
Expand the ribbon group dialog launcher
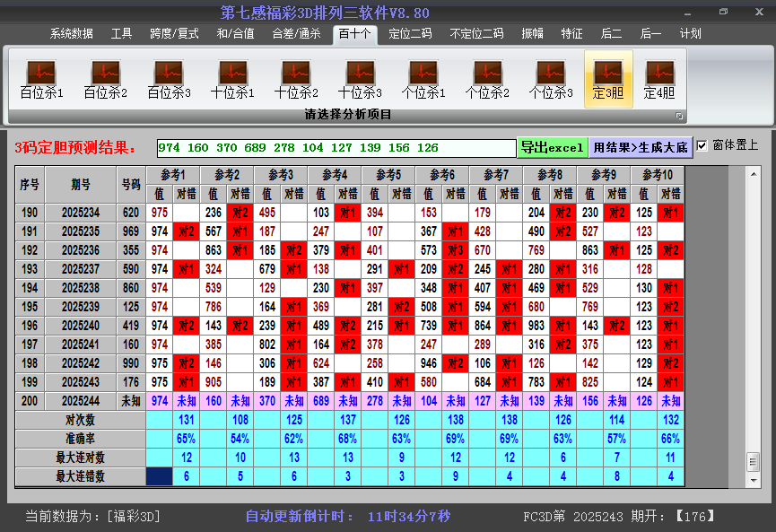click(679, 116)
